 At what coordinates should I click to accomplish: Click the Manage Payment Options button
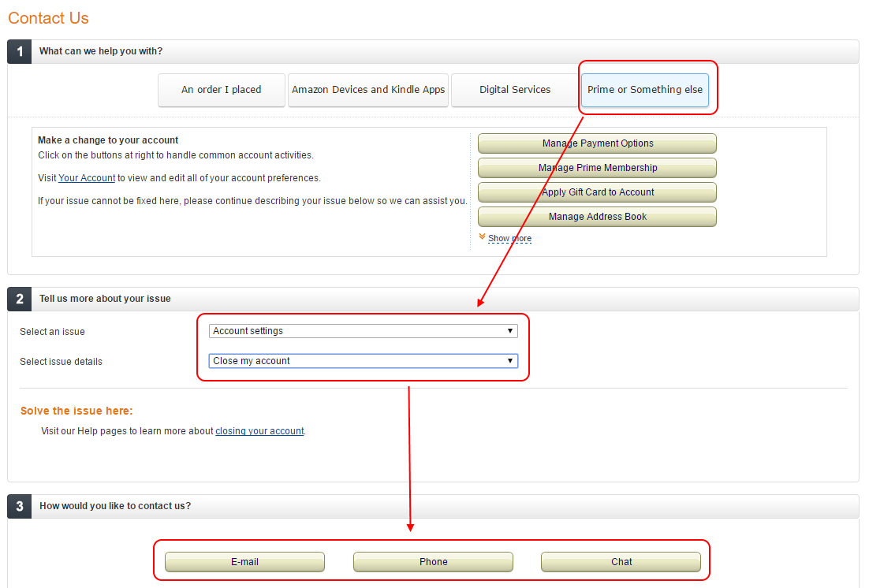click(x=598, y=143)
